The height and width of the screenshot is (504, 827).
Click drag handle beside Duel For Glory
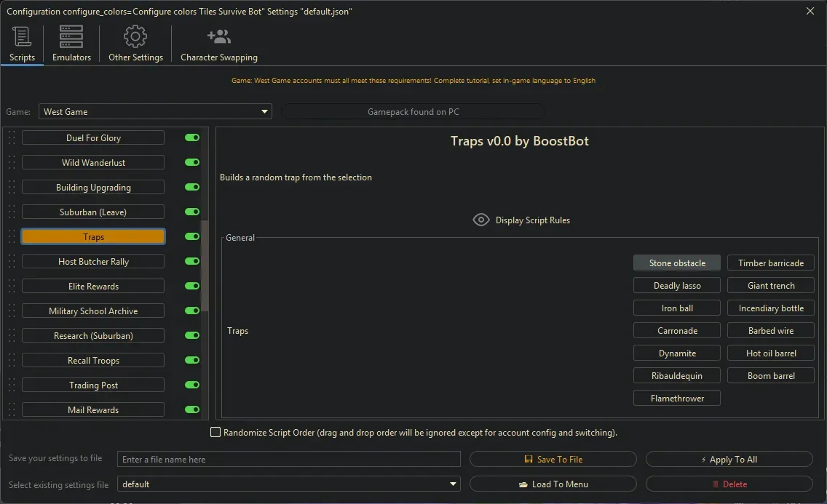[x=11, y=138]
